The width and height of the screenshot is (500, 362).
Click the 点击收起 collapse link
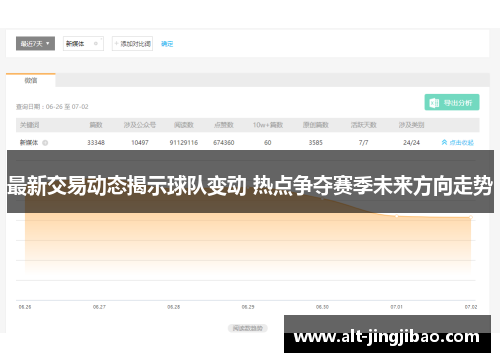(458, 143)
